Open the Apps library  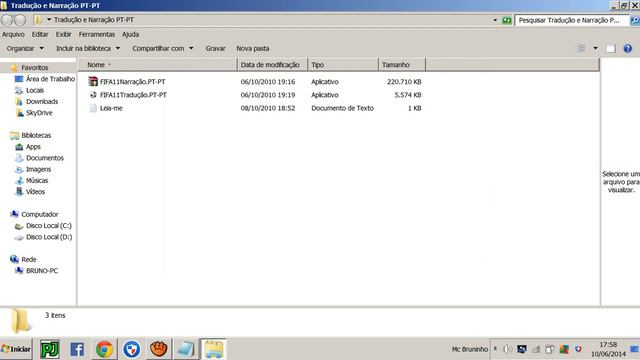(33, 147)
